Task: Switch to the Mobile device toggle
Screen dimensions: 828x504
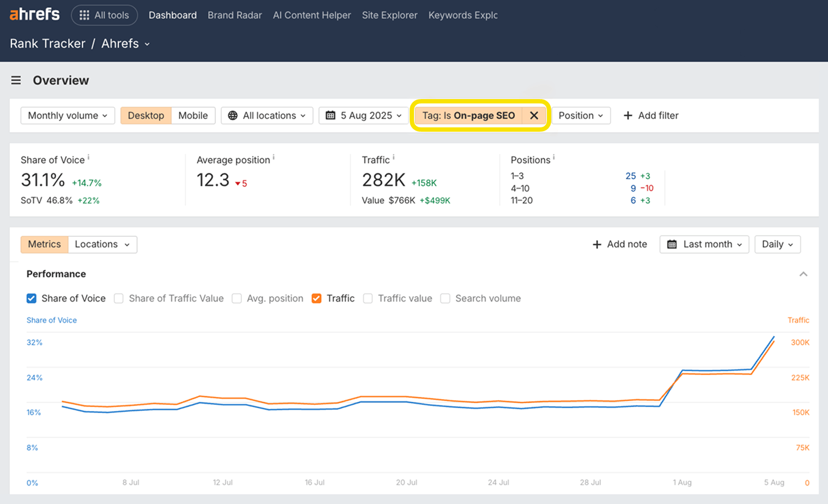Action: point(193,115)
